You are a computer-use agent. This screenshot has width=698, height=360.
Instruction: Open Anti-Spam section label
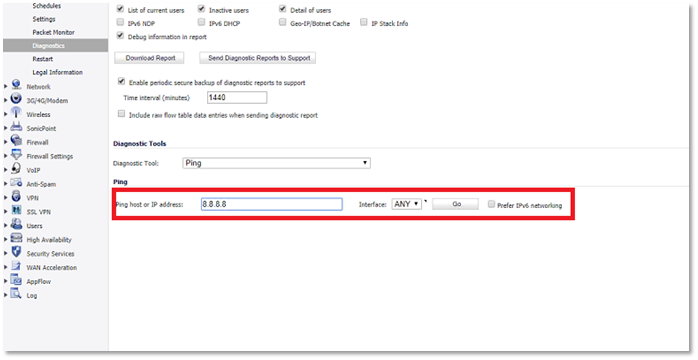pyautogui.click(x=41, y=184)
